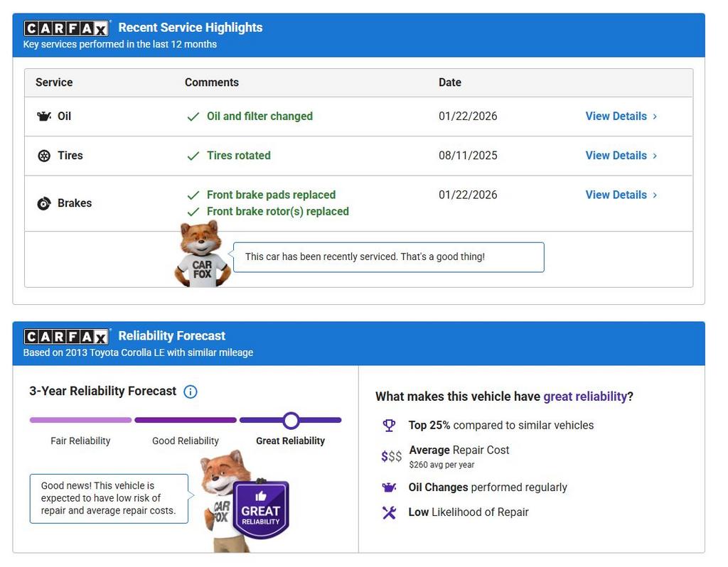The image size is (728, 567).
Task: Click the brake disc icon in Brakes row
Action: point(44,203)
